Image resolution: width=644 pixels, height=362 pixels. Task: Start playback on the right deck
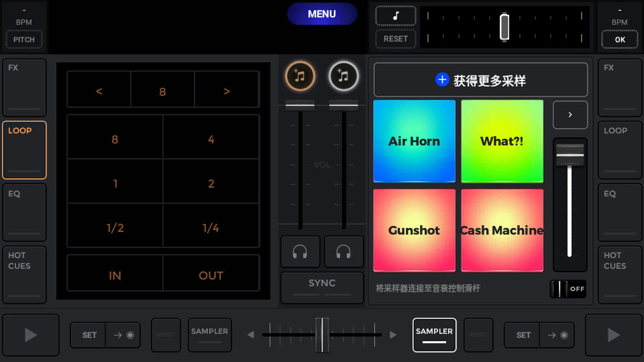[613, 335]
